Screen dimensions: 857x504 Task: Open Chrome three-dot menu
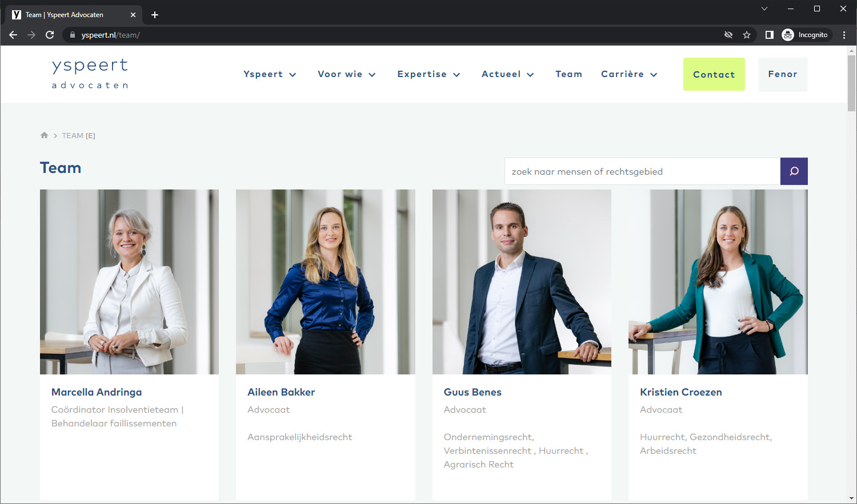[844, 35]
